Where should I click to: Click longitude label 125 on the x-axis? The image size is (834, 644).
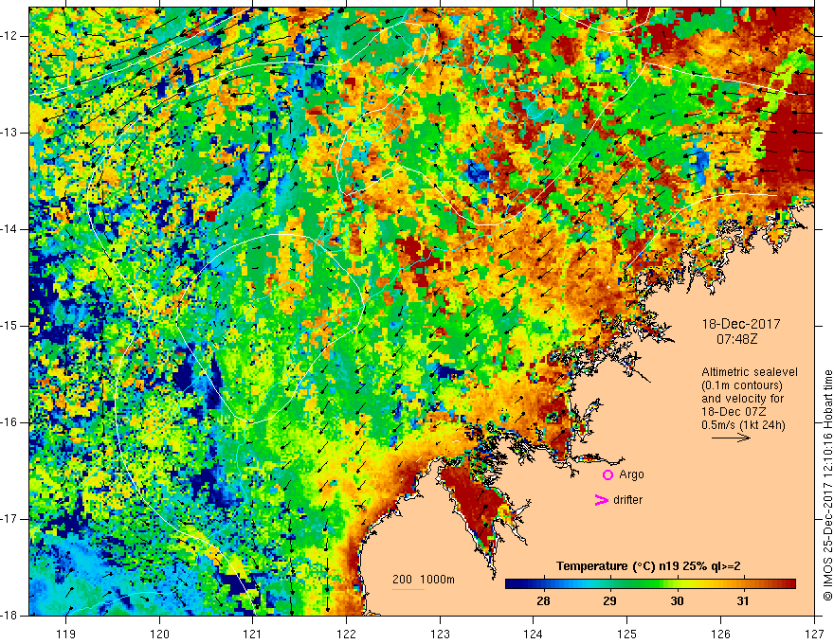click(x=627, y=634)
